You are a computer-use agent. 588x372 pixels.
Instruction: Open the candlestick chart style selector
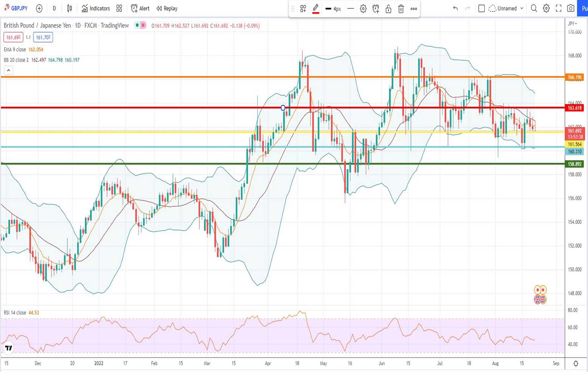click(70, 8)
